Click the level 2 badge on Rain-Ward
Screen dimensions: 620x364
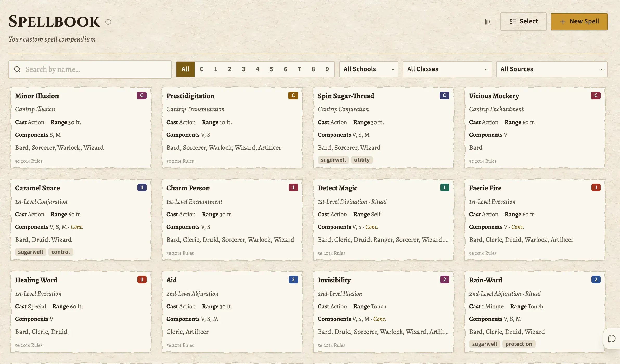[x=596, y=279]
